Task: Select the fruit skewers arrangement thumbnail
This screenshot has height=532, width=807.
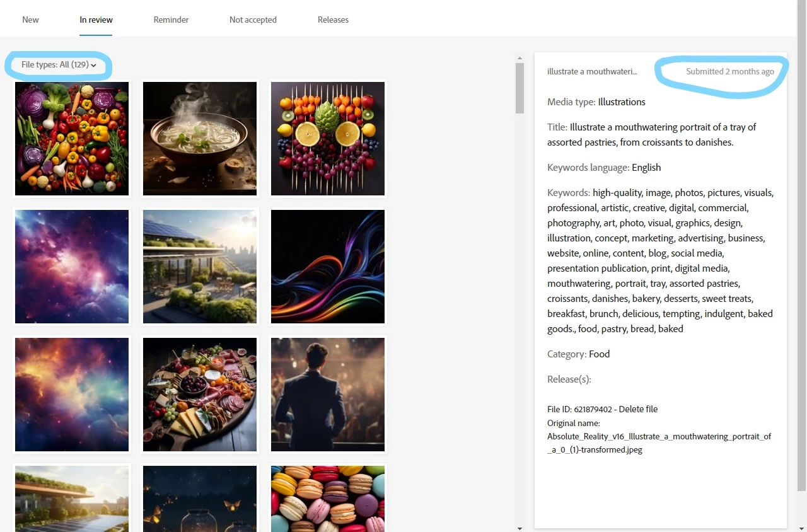Action: (x=328, y=139)
